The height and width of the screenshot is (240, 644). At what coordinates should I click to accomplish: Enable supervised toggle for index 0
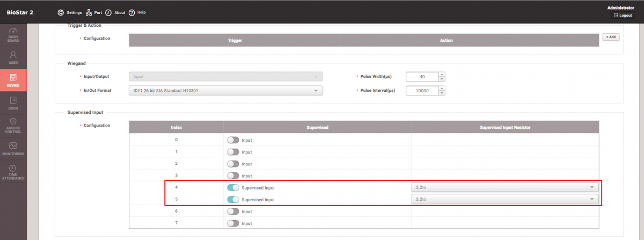point(233,140)
